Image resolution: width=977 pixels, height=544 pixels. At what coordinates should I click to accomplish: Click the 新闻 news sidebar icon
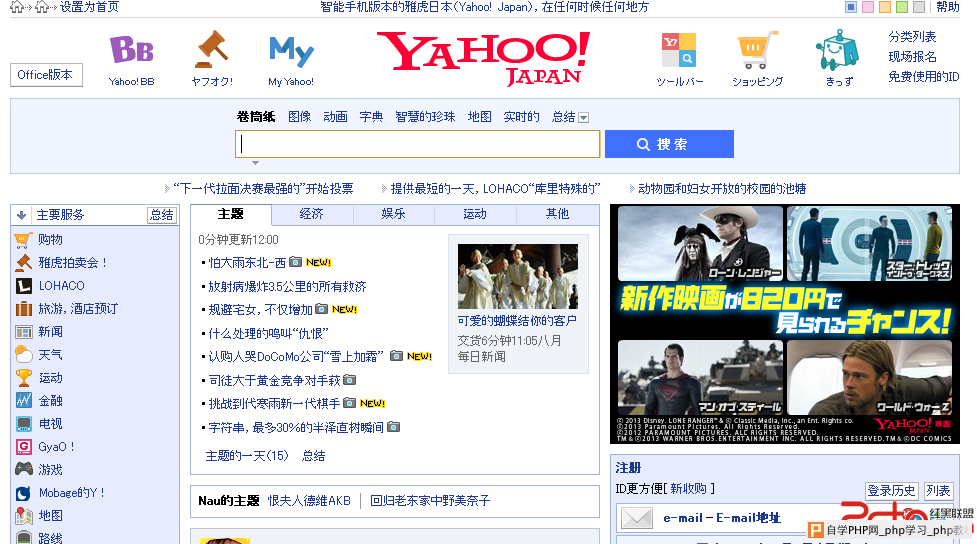pos(24,332)
